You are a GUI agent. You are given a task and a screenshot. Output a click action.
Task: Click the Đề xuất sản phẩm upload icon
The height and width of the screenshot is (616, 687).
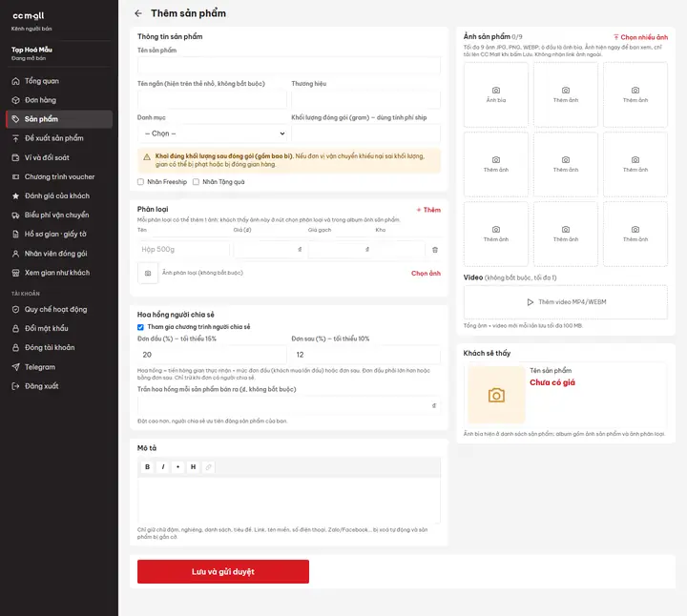pos(16,138)
